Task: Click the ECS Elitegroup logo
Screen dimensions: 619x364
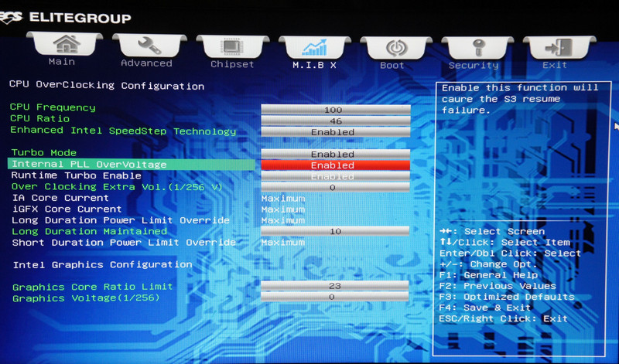Action: point(66,18)
